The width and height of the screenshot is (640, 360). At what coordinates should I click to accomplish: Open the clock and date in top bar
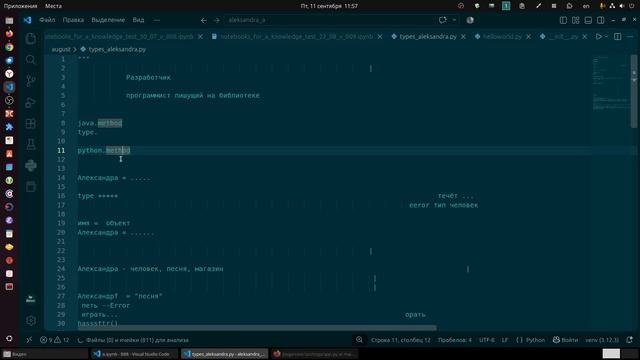(329, 6)
